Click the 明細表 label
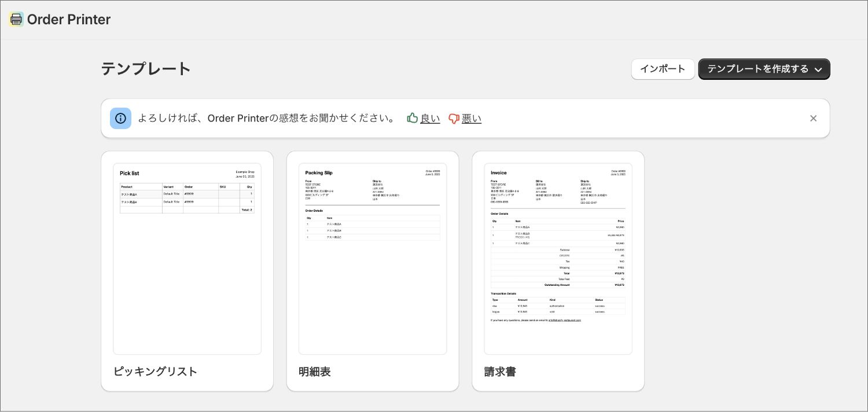The height and width of the screenshot is (412, 868). coord(315,371)
